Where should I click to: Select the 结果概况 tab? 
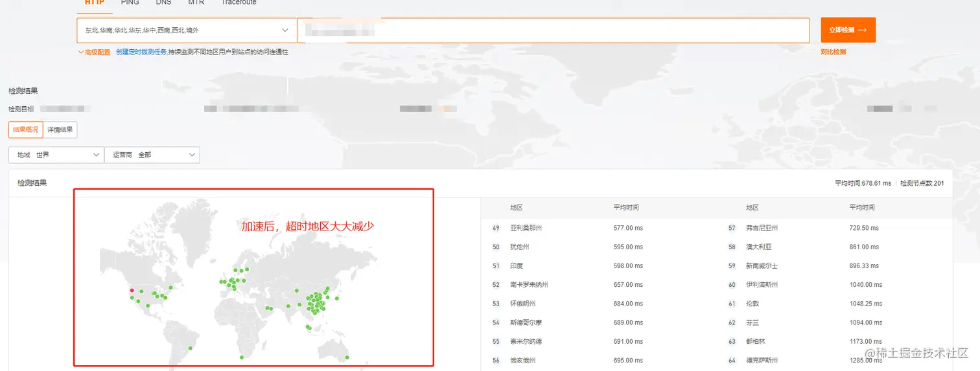pyautogui.click(x=26, y=129)
